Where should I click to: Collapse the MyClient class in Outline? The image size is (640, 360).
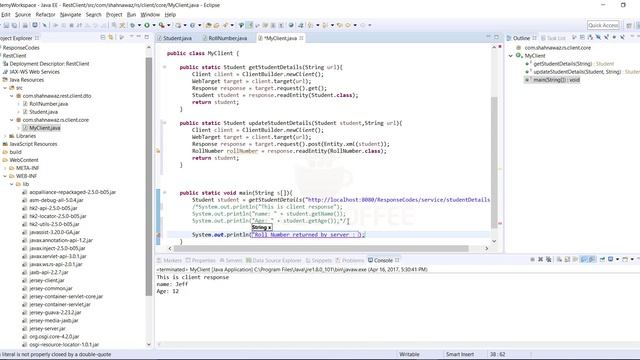511,56
